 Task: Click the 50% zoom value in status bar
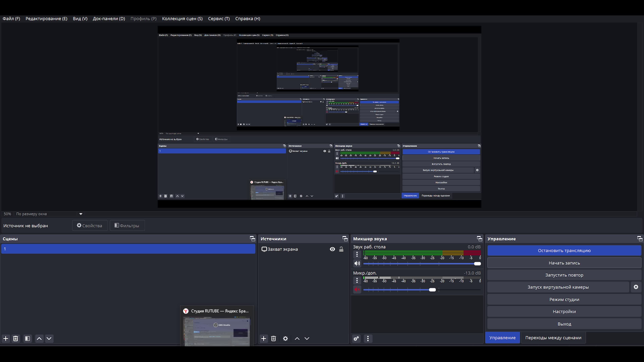pos(7,214)
